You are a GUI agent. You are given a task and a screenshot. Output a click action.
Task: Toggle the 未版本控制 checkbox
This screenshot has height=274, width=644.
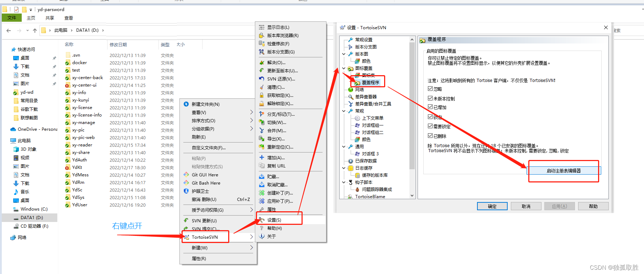pyautogui.click(x=430, y=98)
